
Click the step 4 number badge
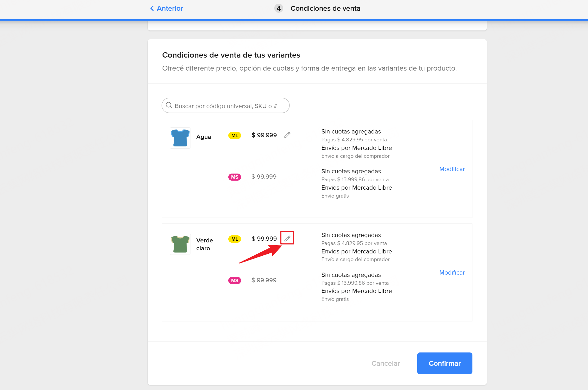[279, 8]
